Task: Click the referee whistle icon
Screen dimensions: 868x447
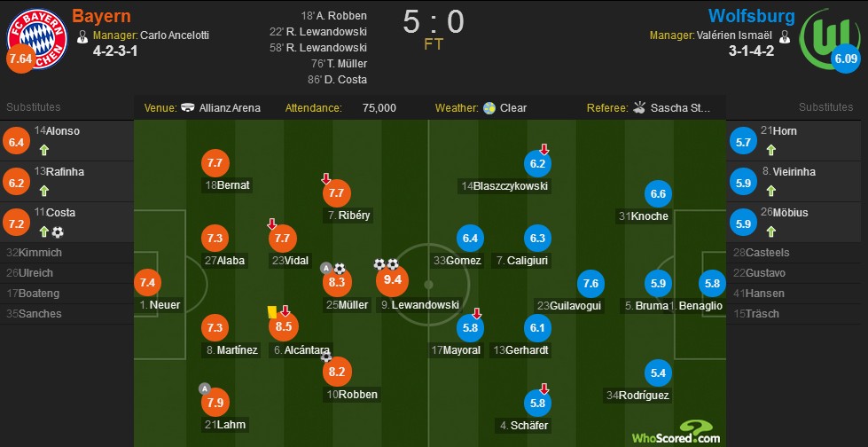Action: point(639,107)
